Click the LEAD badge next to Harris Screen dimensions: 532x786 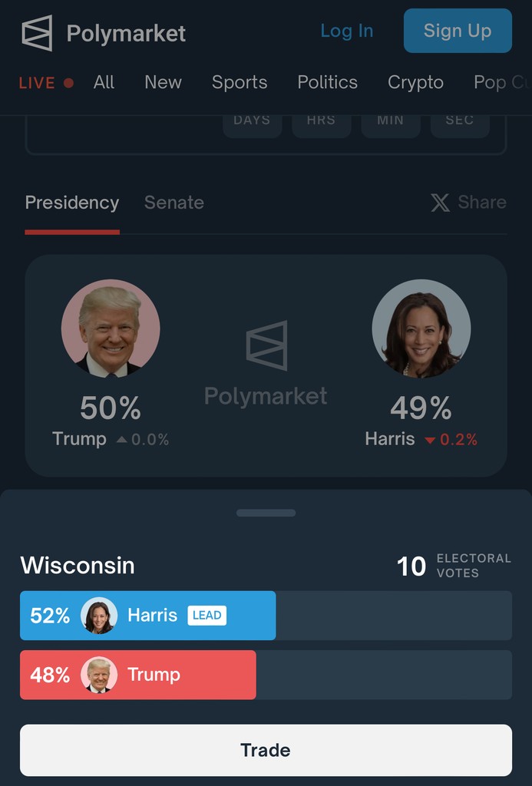(207, 616)
